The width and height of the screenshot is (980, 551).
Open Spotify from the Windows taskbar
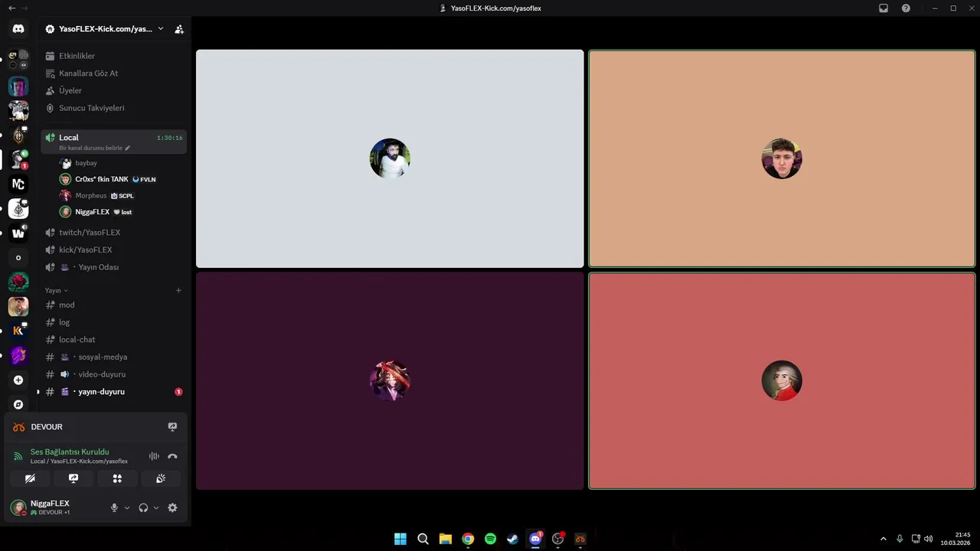click(x=491, y=539)
